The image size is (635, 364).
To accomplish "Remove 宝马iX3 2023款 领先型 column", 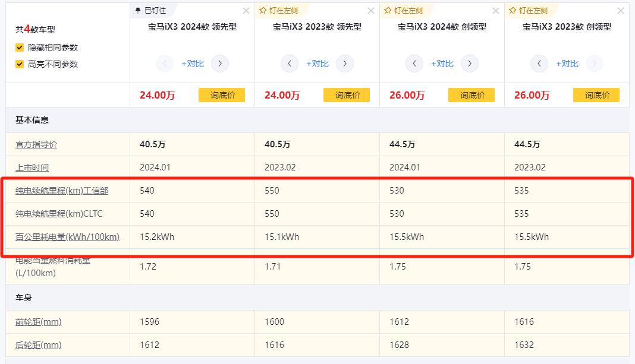I will [370, 11].
